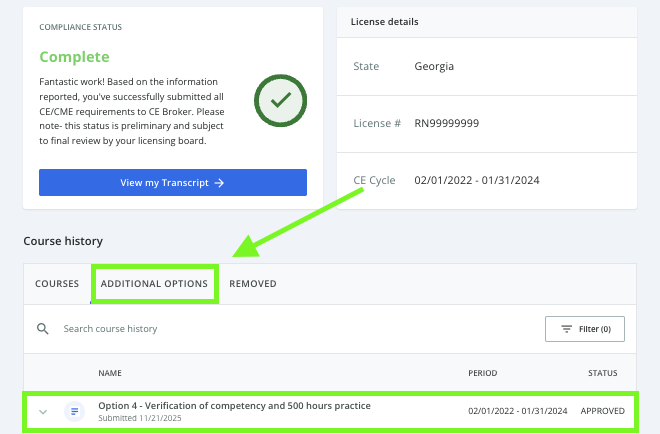Image resolution: width=660 pixels, height=434 pixels.
Task: Click the arrow icon in View my Transcript
Action: tap(219, 183)
